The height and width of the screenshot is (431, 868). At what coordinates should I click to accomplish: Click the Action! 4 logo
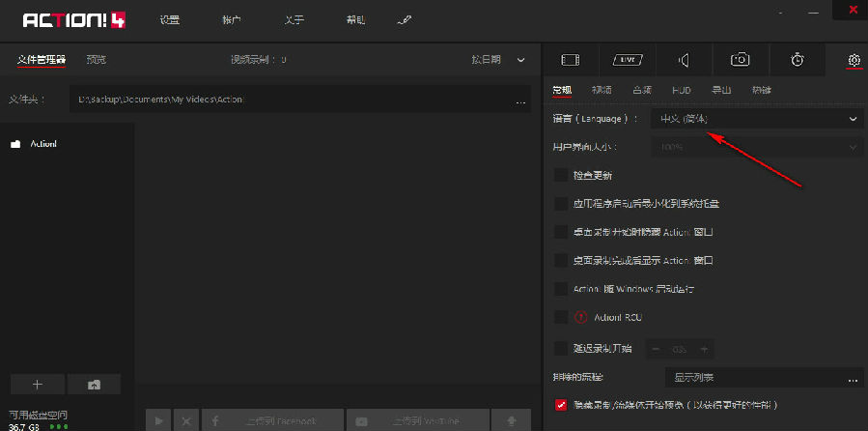pos(73,20)
